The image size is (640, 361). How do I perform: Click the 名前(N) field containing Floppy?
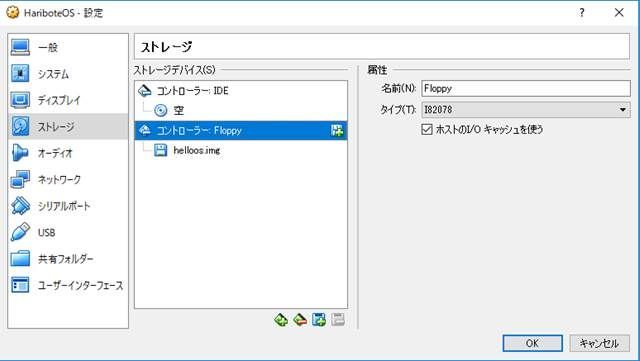tap(526, 89)
